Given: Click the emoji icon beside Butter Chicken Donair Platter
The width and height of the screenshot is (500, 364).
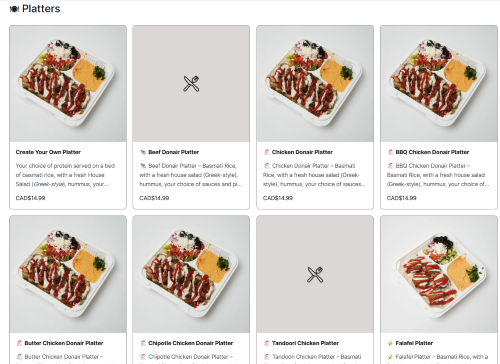Looking at the screenshot, I should [19, 343].
